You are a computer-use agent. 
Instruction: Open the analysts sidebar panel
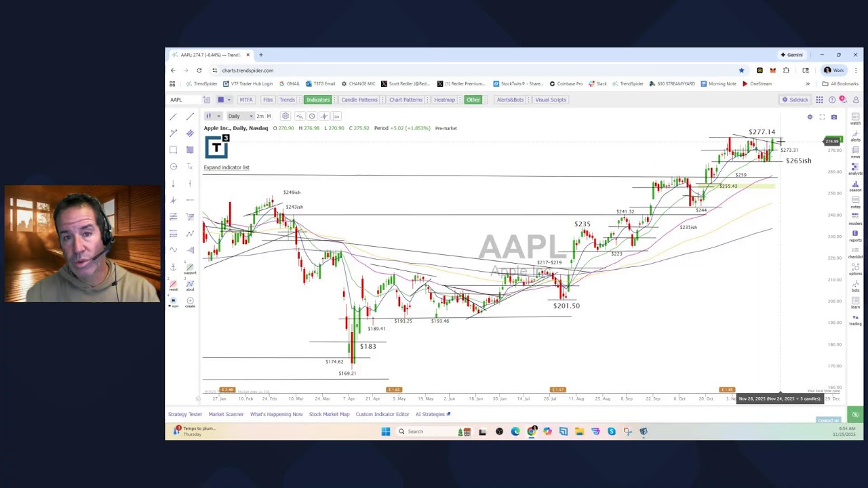tap(855, 169)
